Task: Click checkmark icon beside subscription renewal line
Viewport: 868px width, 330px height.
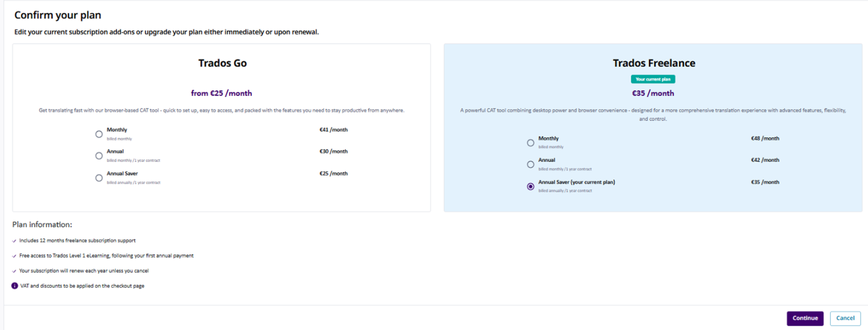Action: tap(15, 271)
